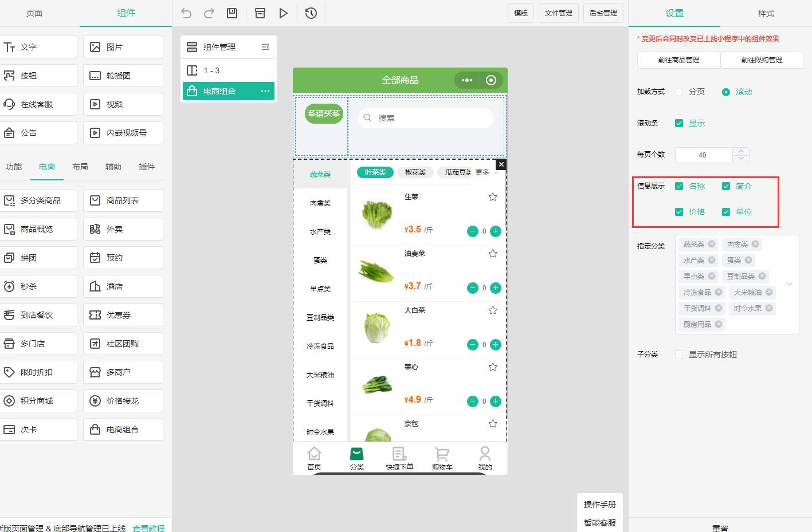This screenshot has height=532, width=812.
Task: Add the 秒杀 flash sale component
Action: point(39,286)
